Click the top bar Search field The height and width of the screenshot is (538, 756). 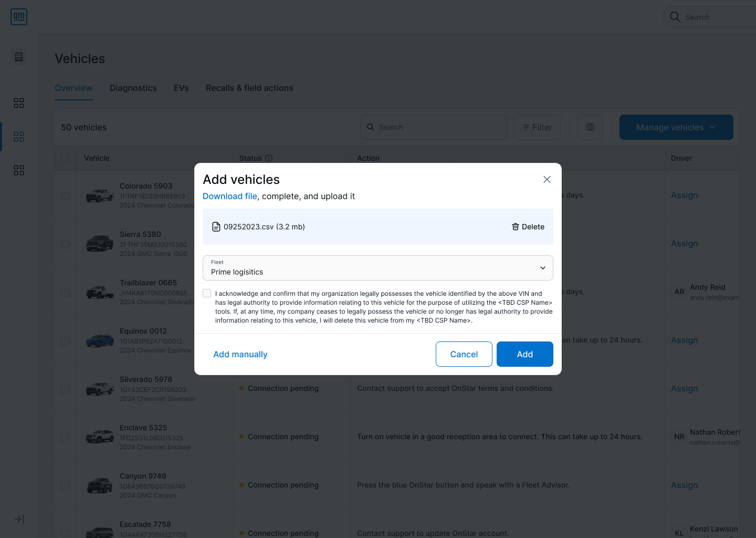[x=709, y=17]
